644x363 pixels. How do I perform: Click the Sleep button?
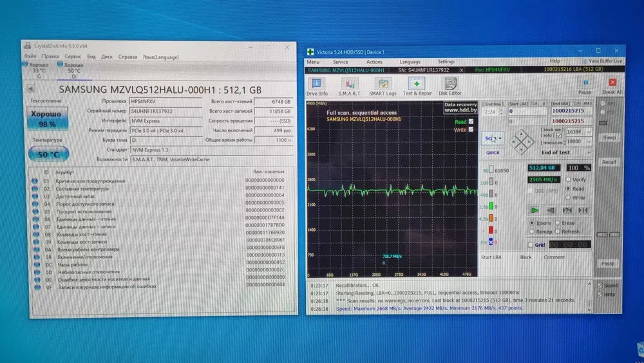pos(609,137)
